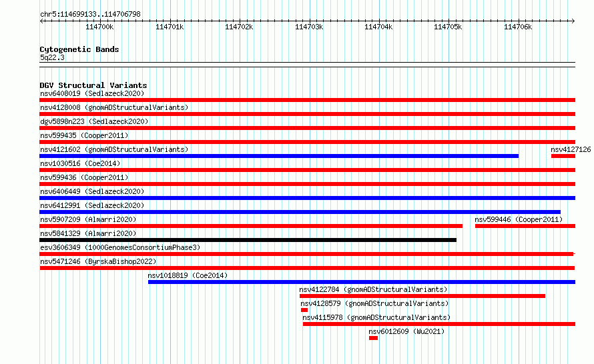The image size is (594, 364).
Task: Select the tiny nsv4128579 red bar
Action: (304, 310)
